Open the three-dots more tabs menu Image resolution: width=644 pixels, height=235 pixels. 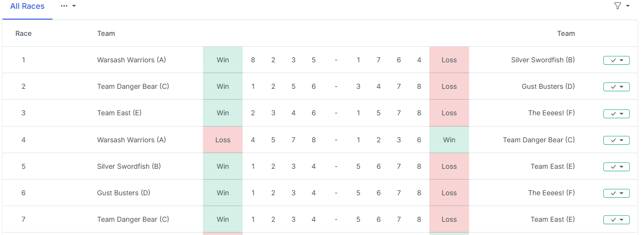[x=68, y=6]
